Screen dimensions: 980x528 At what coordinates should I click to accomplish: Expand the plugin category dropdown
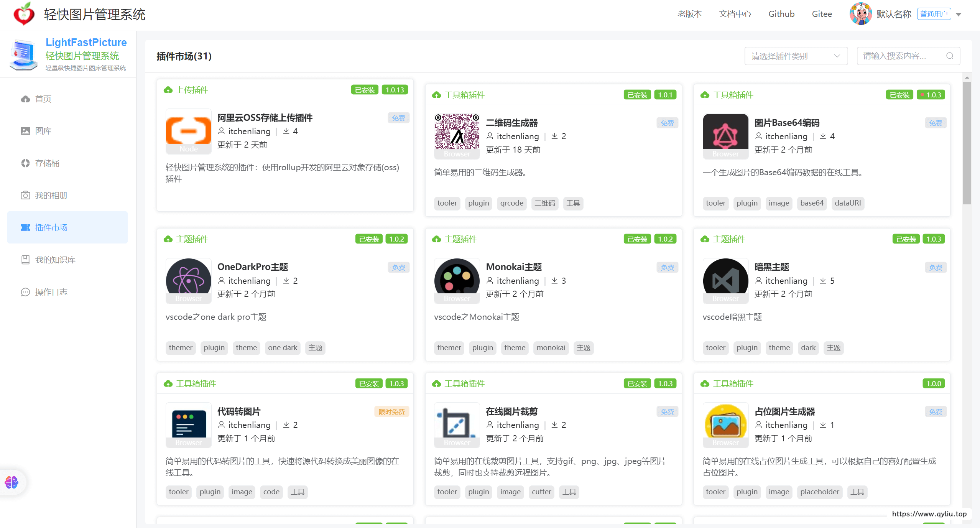tap(796, 56)
